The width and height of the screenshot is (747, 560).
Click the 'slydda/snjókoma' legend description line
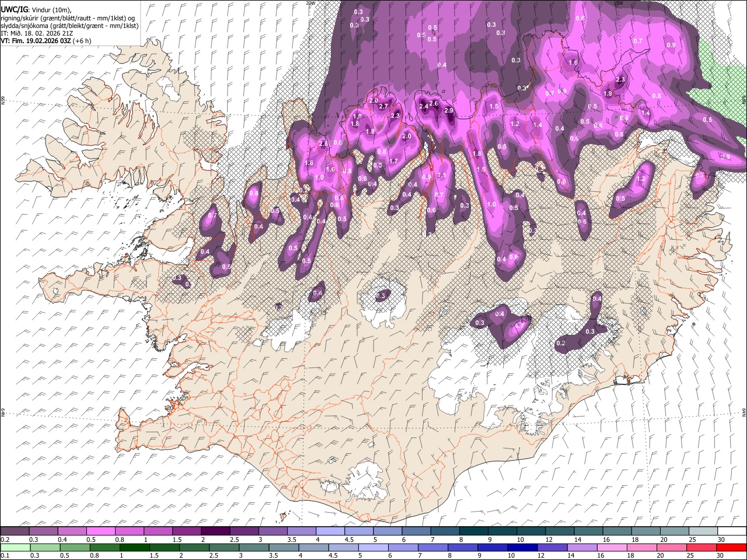(69, 26)
